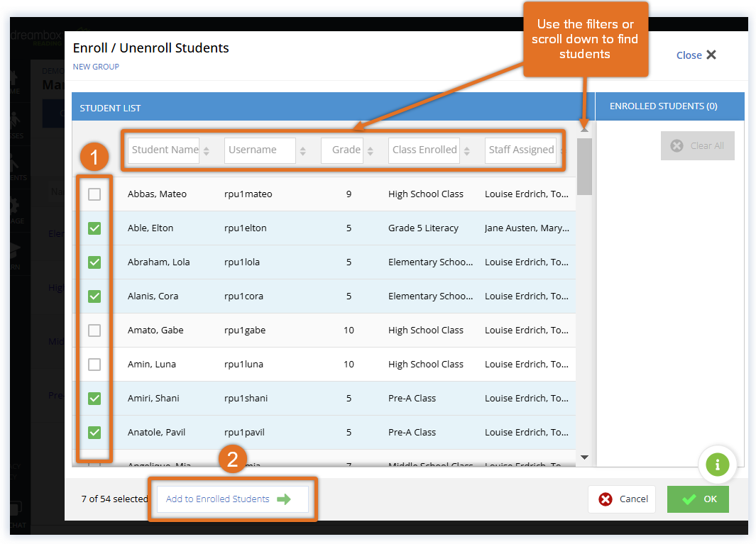Click the Username filter field
The image size is (756, 544).
(260, 150)
